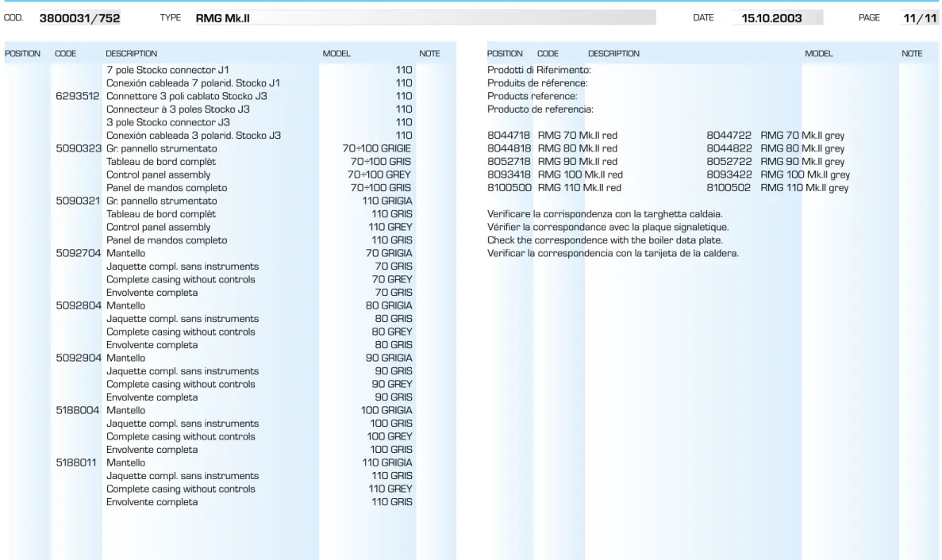Select the document code 3800031/752
This screenshot has width=942, height=560.
click(x=79, y=18)
